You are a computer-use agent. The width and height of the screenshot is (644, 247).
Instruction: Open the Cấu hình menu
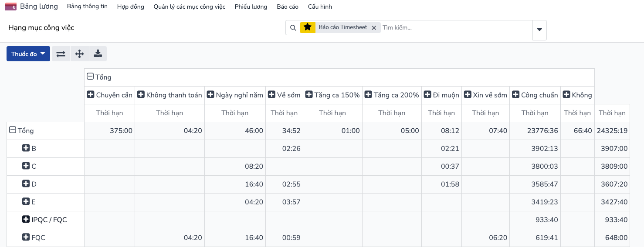pyautogui.click(x=320, y=7)
